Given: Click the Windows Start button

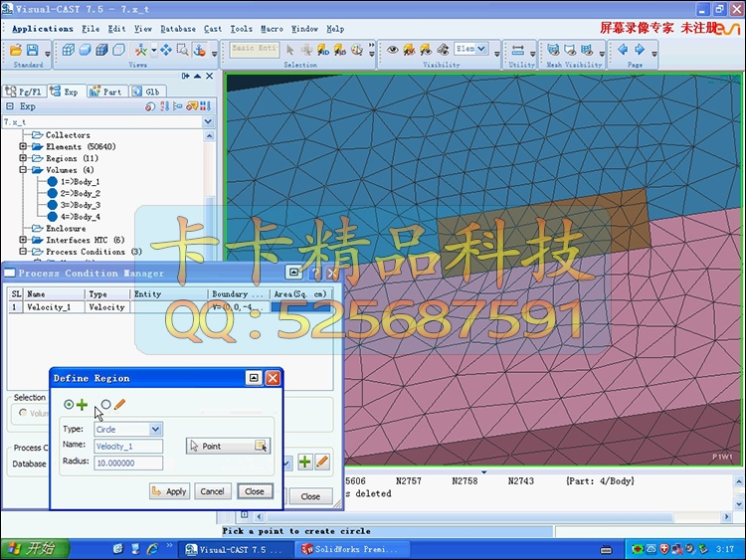Looking at the screenshot, I should (x=35, y=549).
